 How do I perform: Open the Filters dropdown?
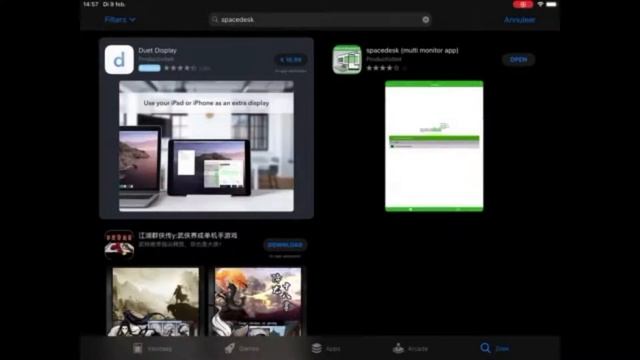tap(120, 20)
